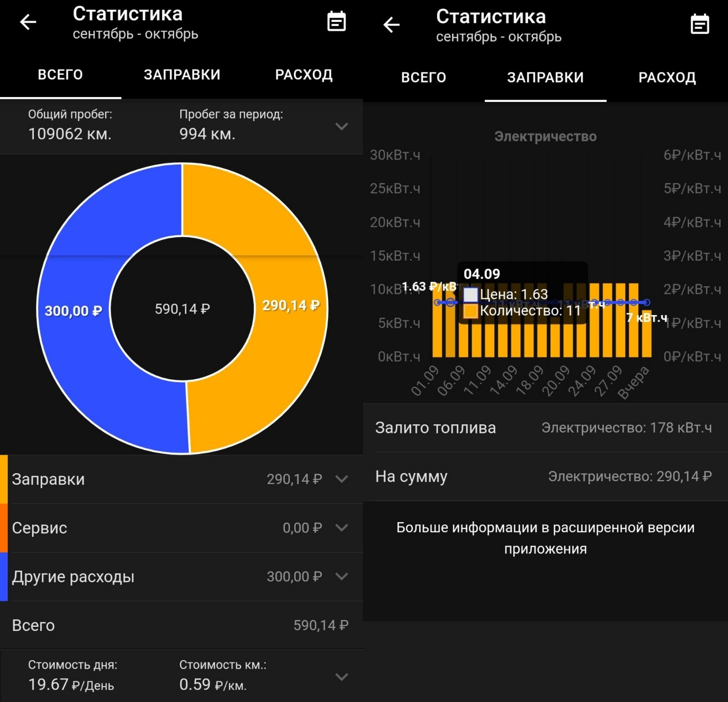The image size is (728, 702).
Task: Tap donut center total 590,14 ₽
Action: point(182,309)
